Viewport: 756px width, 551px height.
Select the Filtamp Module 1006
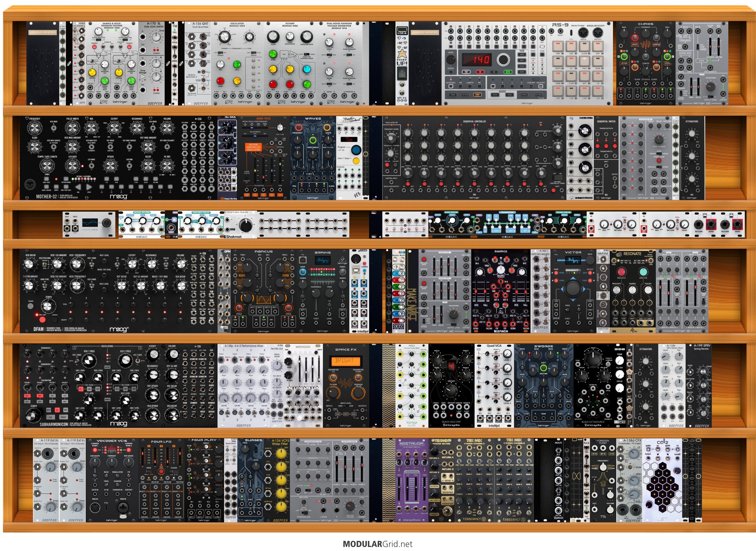[290, 63]
